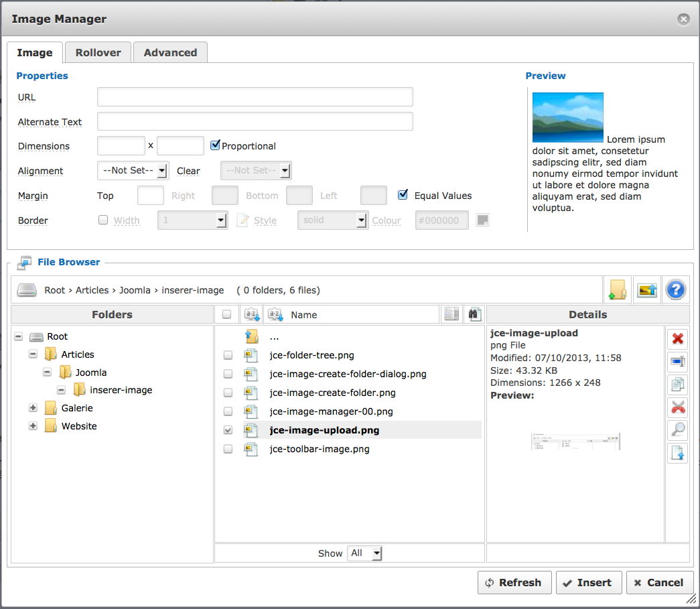700x609 pixels.
Task: Click the jce-folder-tree.png file icon
Action: 251,355
